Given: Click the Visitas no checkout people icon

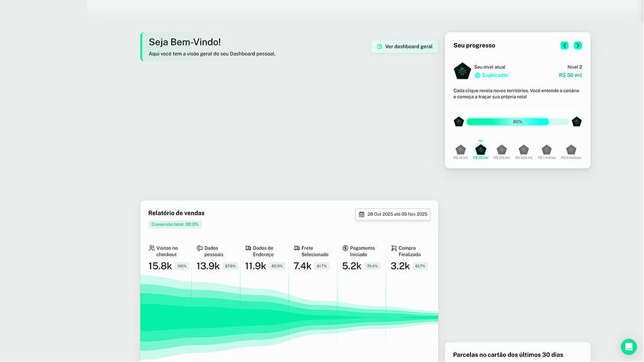Looking at the screenshot, I should tap(152, 248).
